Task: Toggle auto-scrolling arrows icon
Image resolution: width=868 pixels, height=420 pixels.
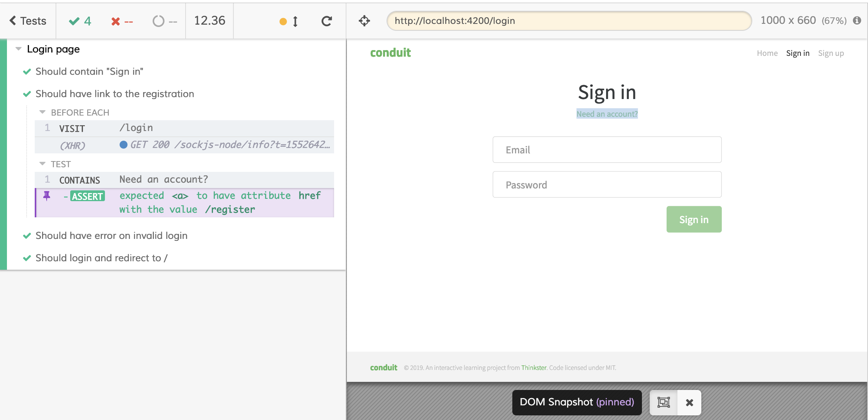Action: click(295, 21)
